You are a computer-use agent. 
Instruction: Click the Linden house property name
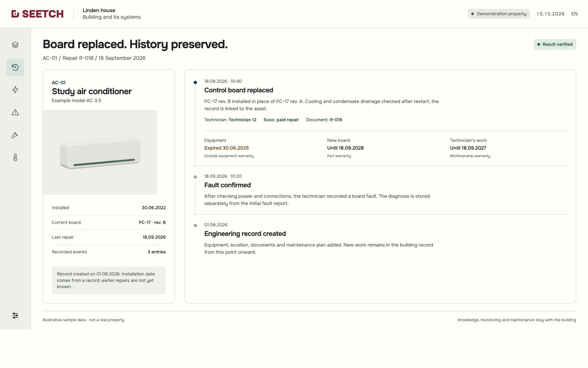pyautogui.click(x=99, y=10)
